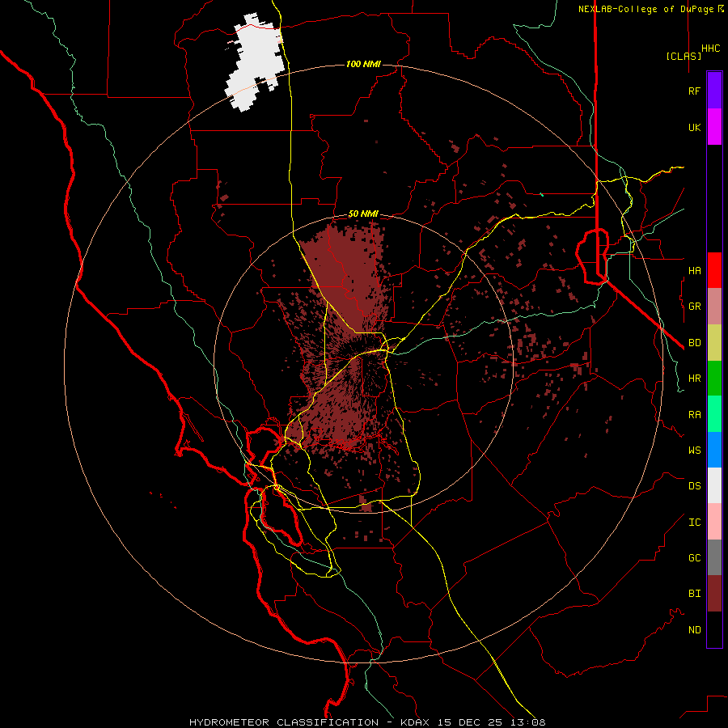Click the UK magenta legend swatch
This screenshot has width=728, height=728.
(x=714, y=127)
